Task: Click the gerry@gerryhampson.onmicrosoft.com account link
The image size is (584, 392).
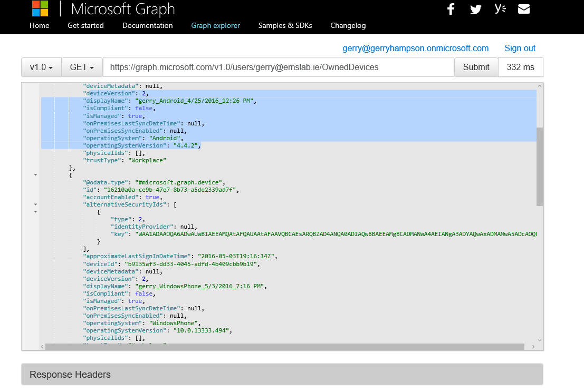Action: 416,48
